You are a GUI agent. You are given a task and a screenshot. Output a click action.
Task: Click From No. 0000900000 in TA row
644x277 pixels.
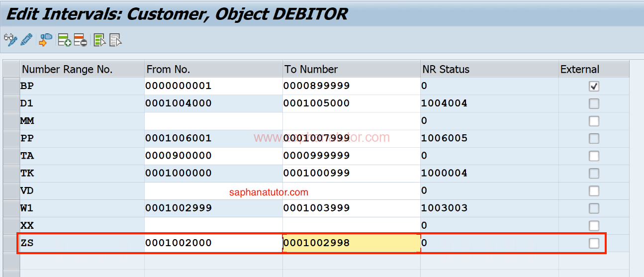tap(213, 156)
